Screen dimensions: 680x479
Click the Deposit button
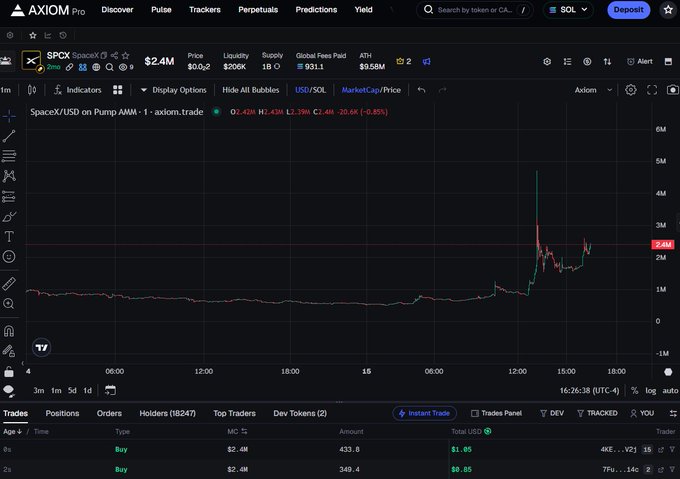628,10
